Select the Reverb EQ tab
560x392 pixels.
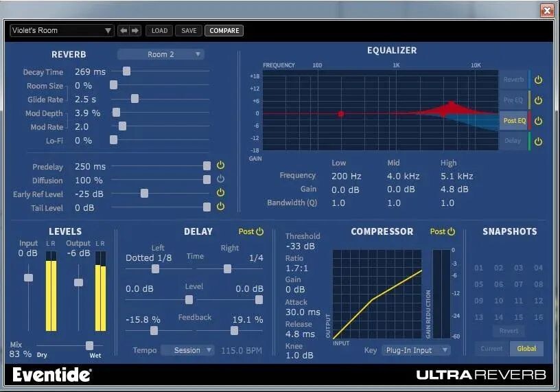tap(513, 80)
